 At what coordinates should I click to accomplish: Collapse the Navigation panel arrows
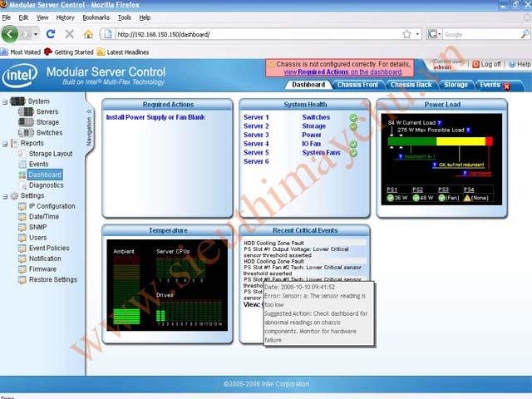point(89,111)
